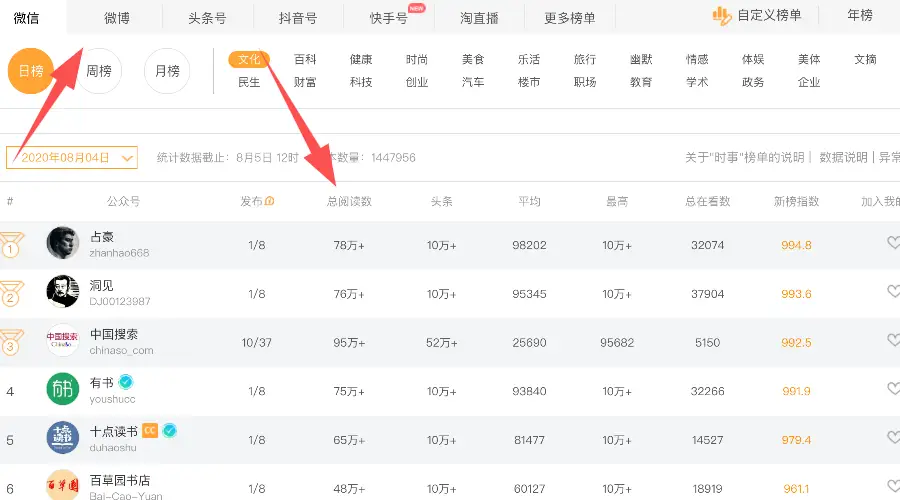Select the 幽默 category
Screen dimensions: 900x500
tap(641, 59)
